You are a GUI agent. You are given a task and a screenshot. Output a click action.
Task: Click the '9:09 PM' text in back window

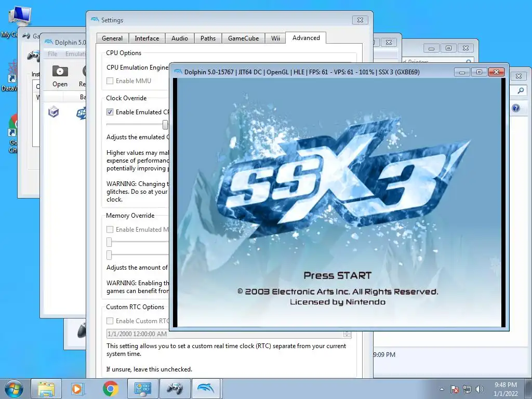[x=384, y=354]
